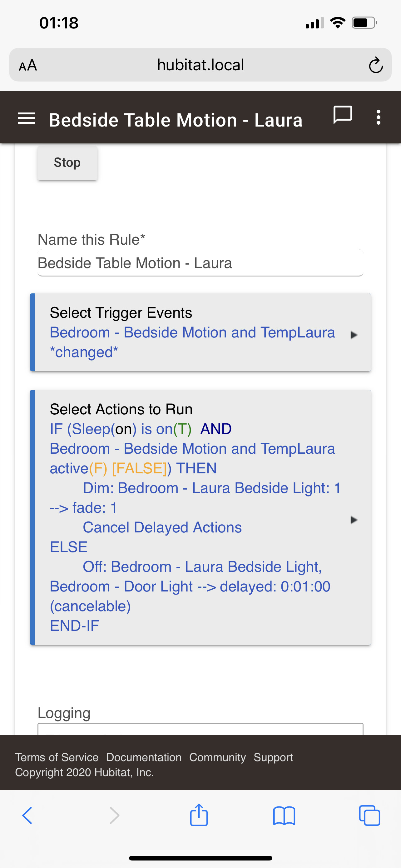
Task: Open the Community link
Action: click(x=217, y=757)
